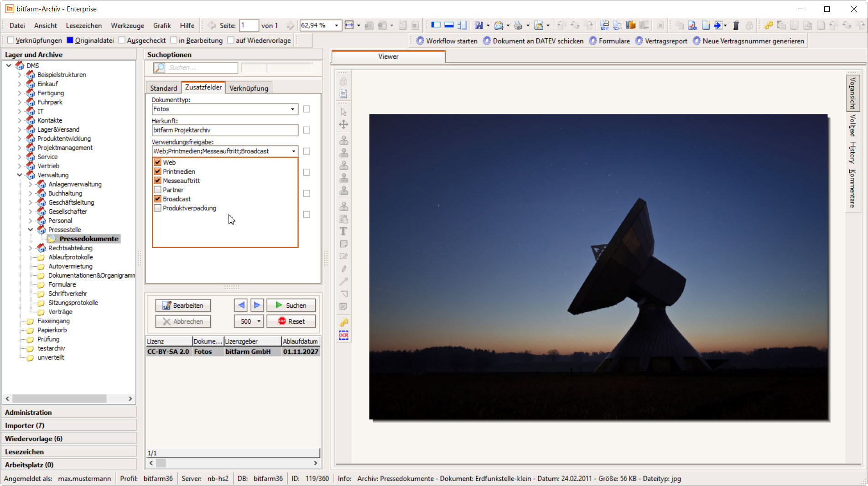Click the Reset button

point(291,321)
